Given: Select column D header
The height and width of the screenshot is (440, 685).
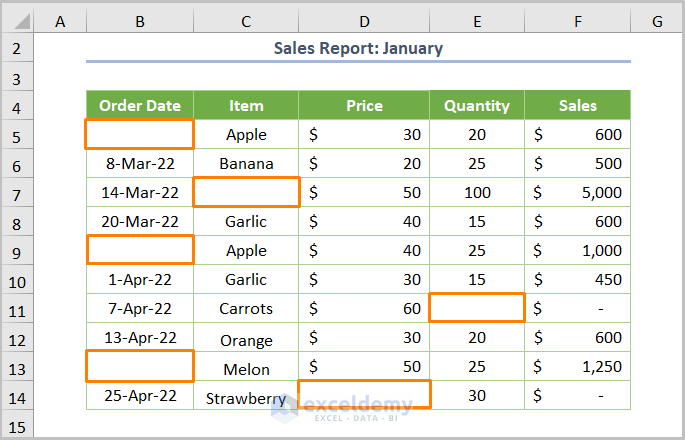Looking at the screenshot, I should pyautogui.click(x=364, y=19).
